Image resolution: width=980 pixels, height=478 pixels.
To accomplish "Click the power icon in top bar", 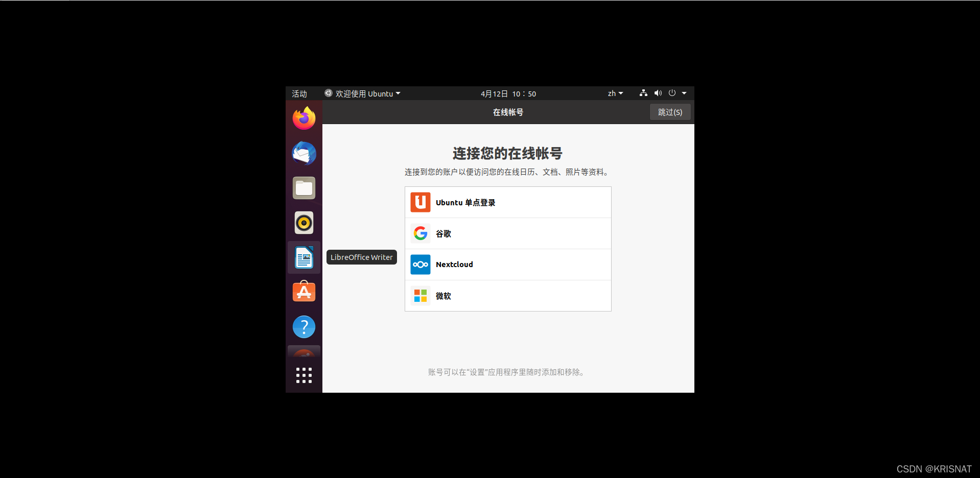I will click(672, 93).
